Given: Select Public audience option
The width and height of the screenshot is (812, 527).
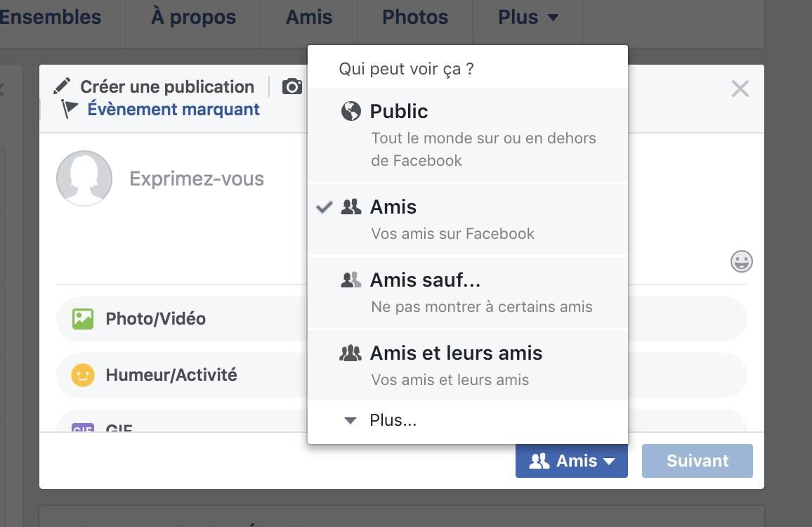Looking at the screenshot, I should pos(467,135).
